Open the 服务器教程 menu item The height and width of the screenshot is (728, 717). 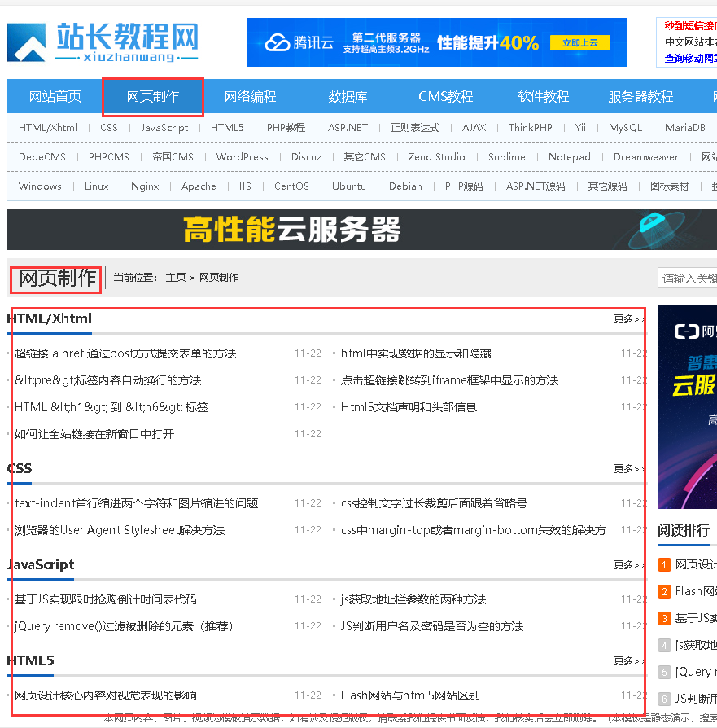coord(640,97)
